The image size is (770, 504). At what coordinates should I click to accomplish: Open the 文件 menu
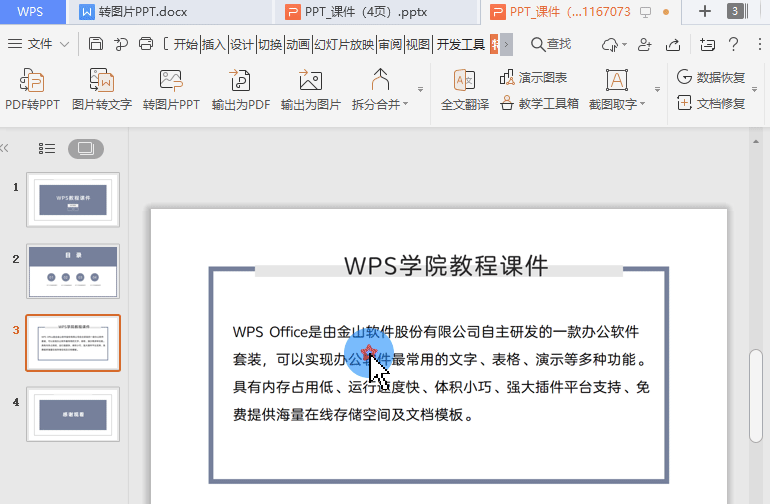(30, 44)
